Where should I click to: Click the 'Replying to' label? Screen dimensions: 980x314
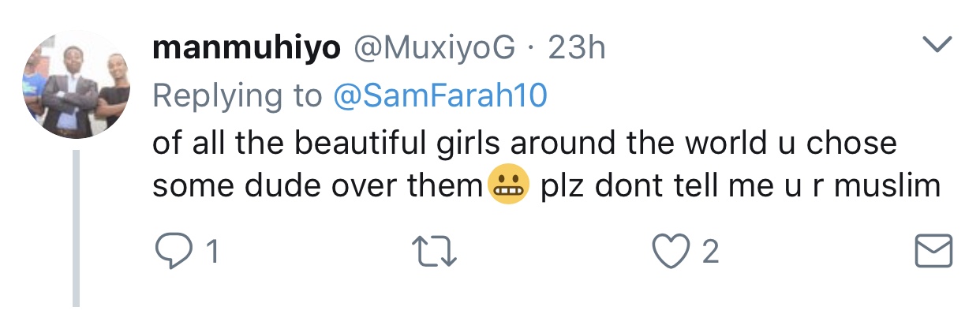pyautogui.click(x=237, y=96)
